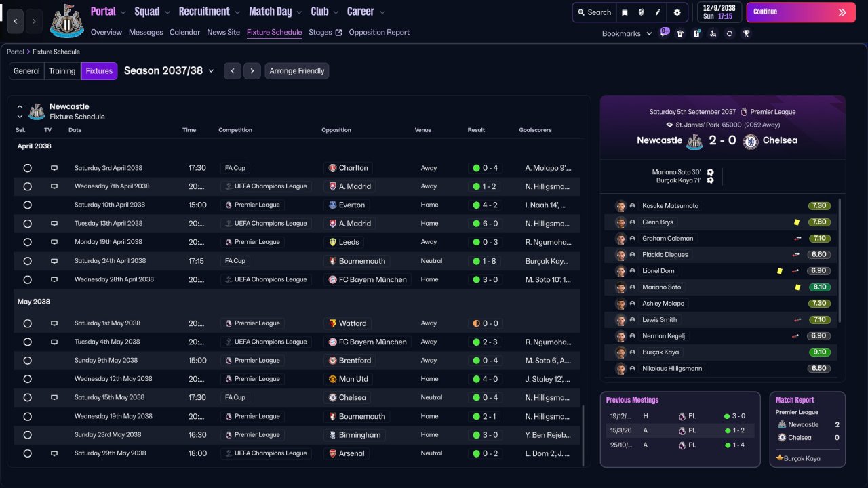The image size is (868, 488).
Task: Switch to the Training view tab
Action: pyautogui.click(x=62, y=71)
